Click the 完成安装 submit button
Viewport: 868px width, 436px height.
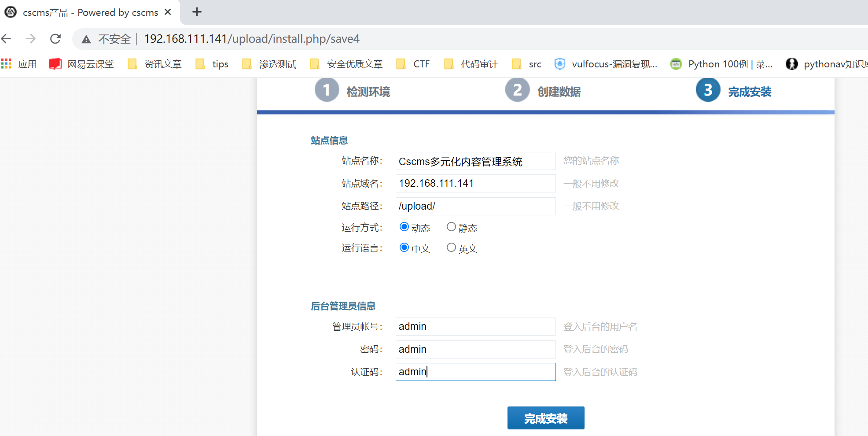pyautogui.click(x=546, y=418)
